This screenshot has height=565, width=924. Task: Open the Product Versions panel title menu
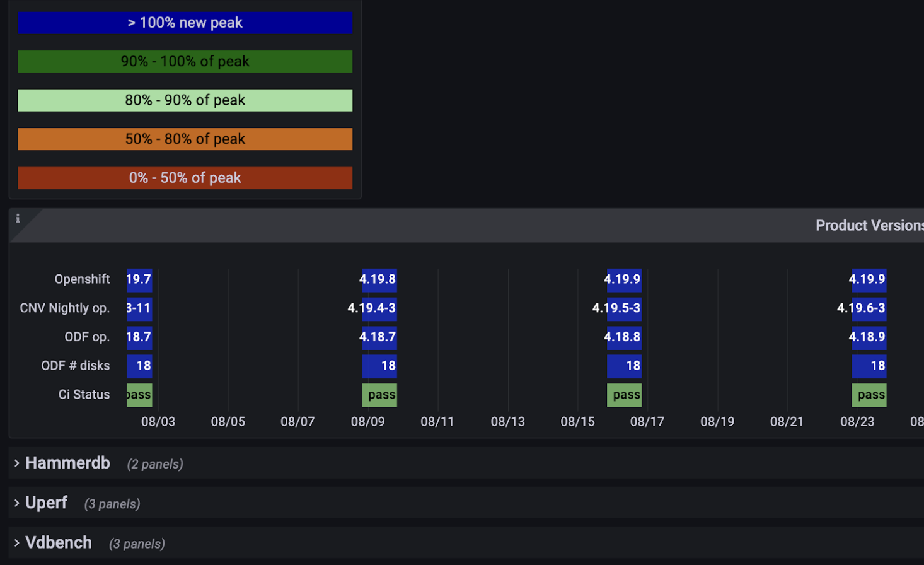[x=869, y=226]
